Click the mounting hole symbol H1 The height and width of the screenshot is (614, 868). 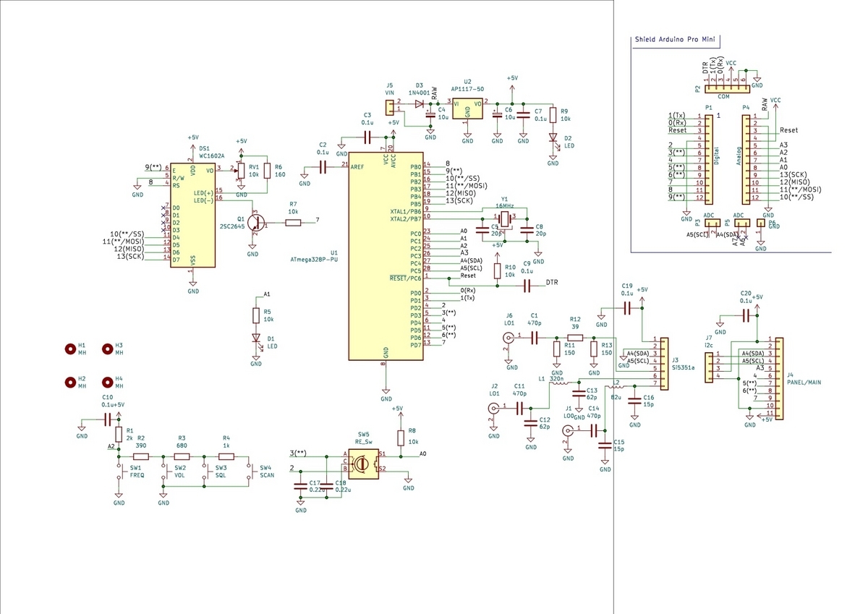69,349
